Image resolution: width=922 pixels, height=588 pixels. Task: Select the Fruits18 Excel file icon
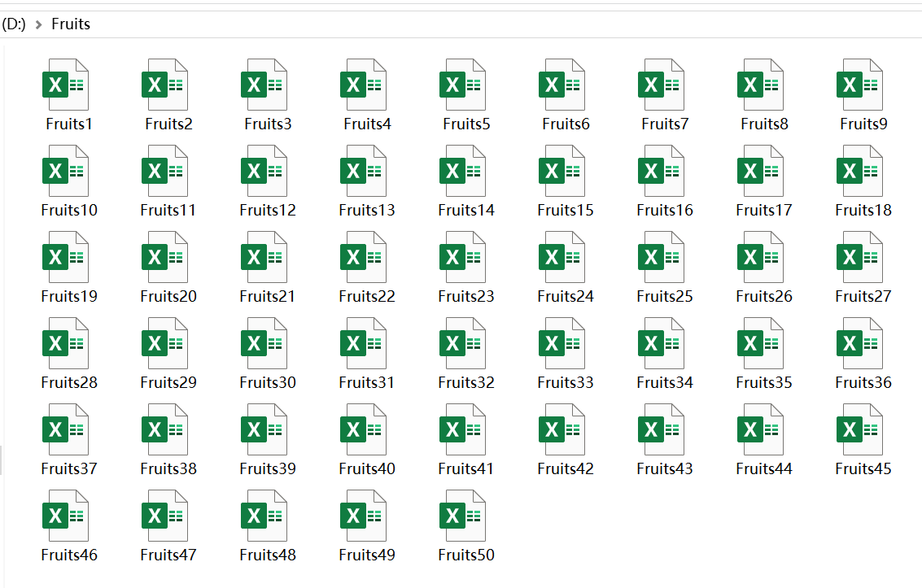pos(859,171)
